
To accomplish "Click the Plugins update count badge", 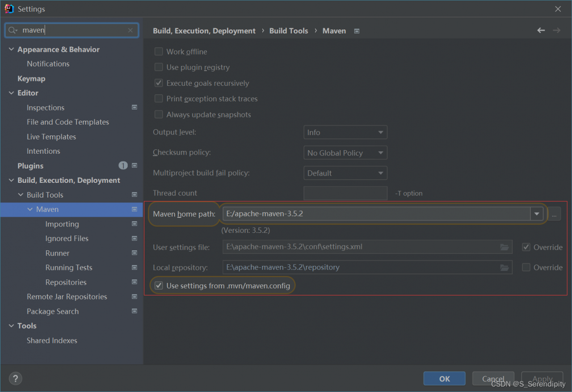I will pos(123,165).
